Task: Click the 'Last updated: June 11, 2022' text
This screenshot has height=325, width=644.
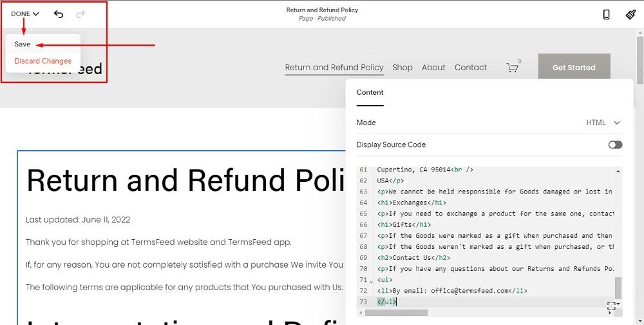Action: [78, 220]
